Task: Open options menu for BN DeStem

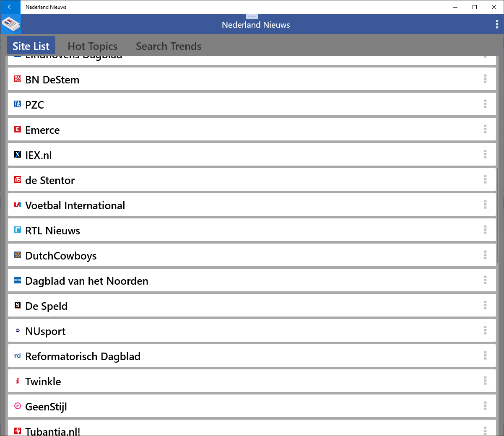Action: [485, 79]
